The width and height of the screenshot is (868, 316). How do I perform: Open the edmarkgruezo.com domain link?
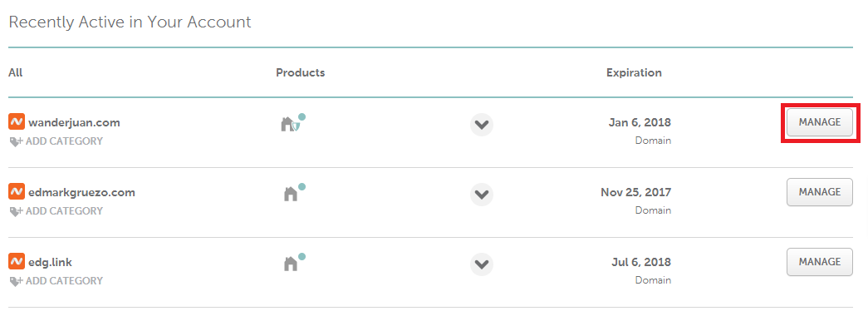82,192
